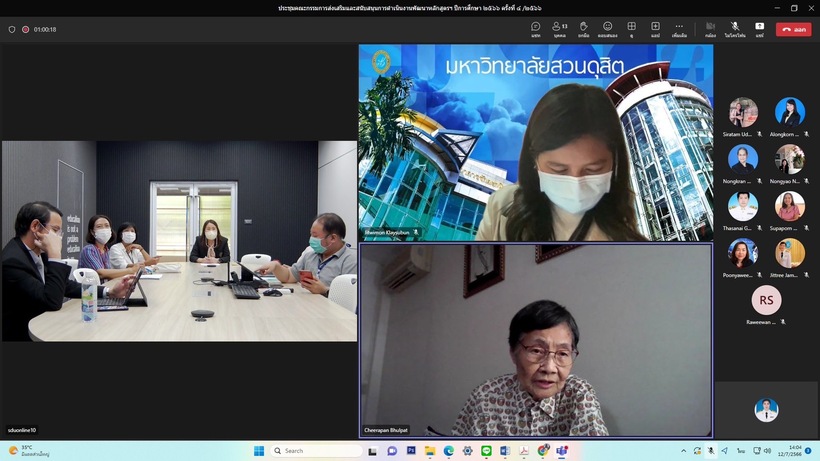Open the clock and date flyout
Screen dimensions: 820x461
[x=789, y=451]
